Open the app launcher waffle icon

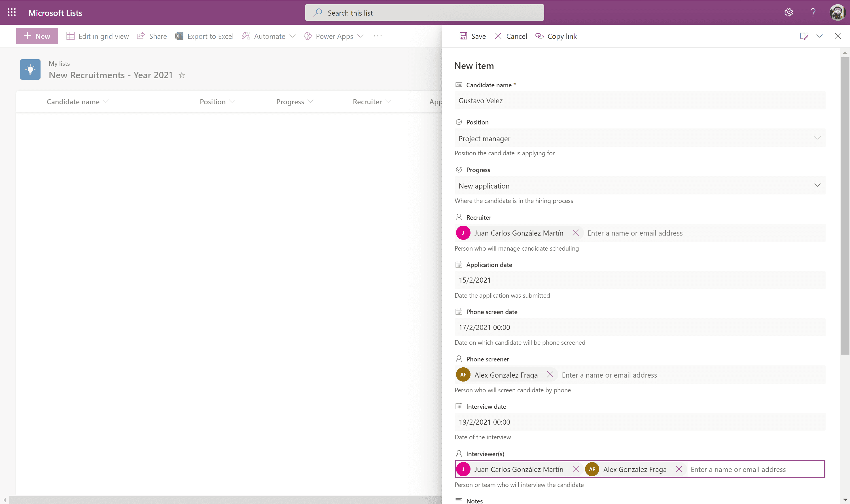pos(12,12)
